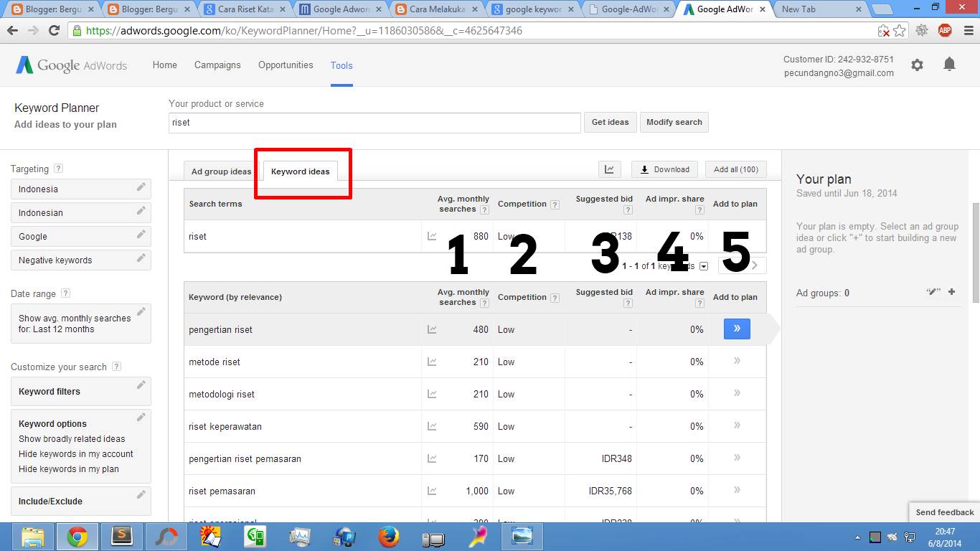Open Sublime Text from taskbar
The width and height of the screenshot is (980, 551).
point(122,537)
